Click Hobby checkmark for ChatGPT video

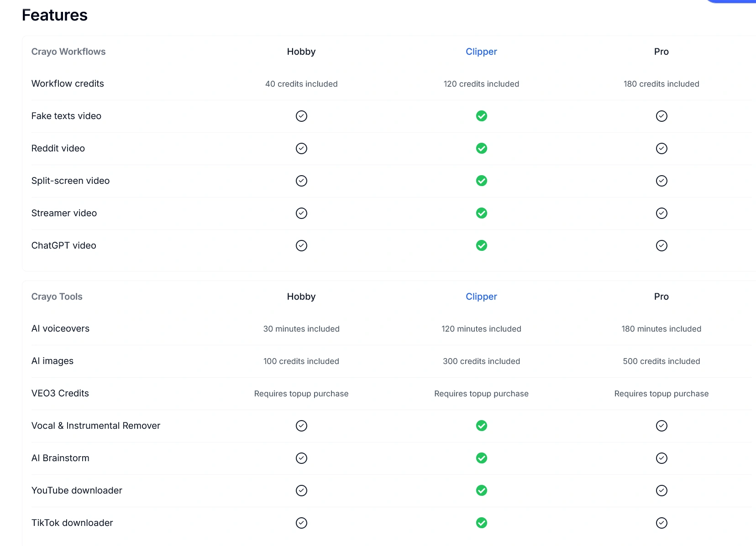(x=301, y=245)
